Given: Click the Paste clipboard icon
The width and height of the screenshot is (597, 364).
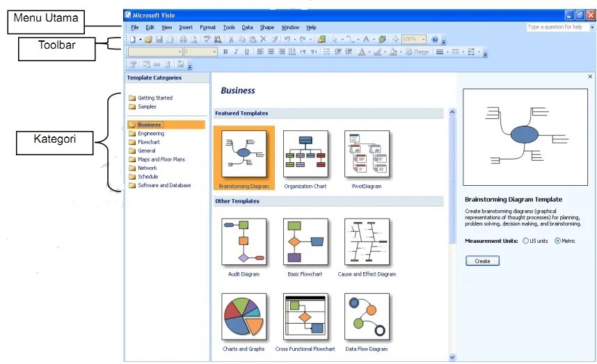Looking at the screenshot, I should coord(253,39).
